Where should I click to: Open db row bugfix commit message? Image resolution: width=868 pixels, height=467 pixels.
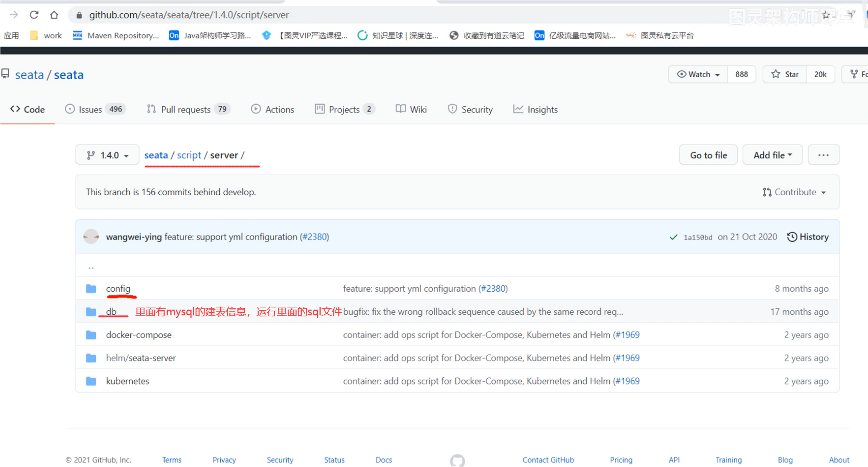click(483, 312)
